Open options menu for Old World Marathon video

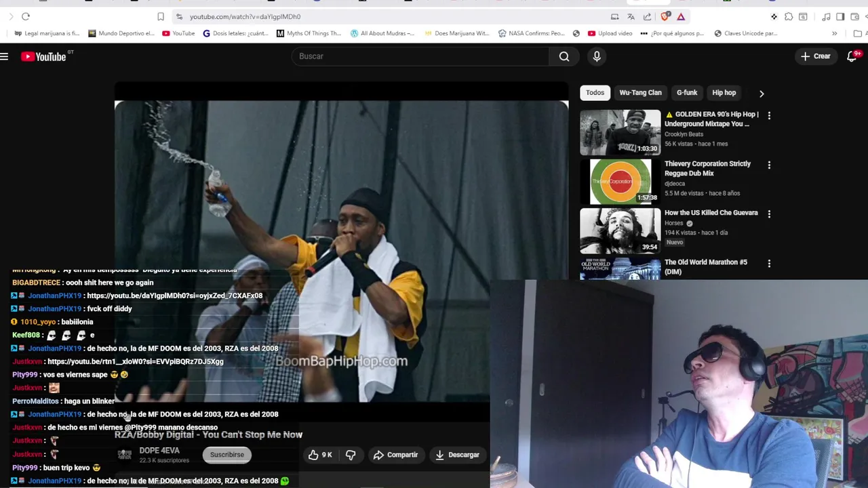(769, 264)
